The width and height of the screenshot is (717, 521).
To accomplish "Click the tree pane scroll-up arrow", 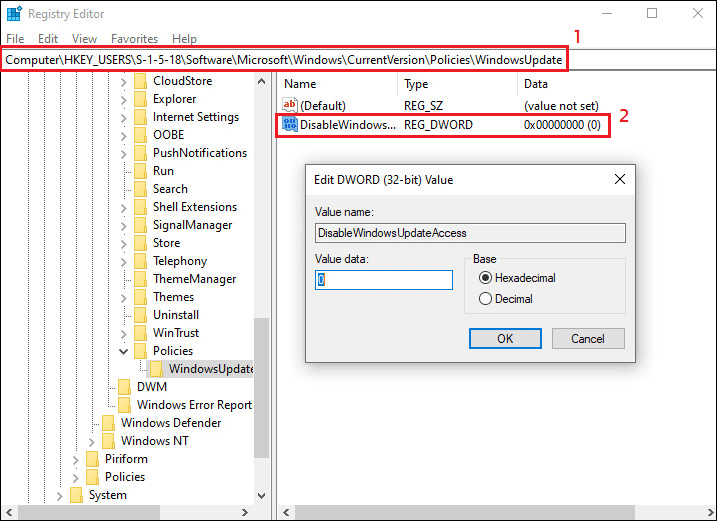I will [x=262, y=81].
